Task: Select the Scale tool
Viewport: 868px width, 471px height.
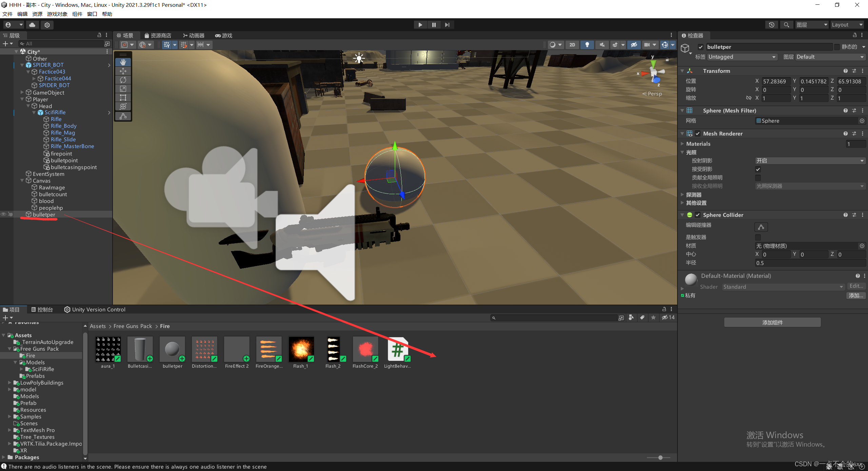Action: click(123, 88)
